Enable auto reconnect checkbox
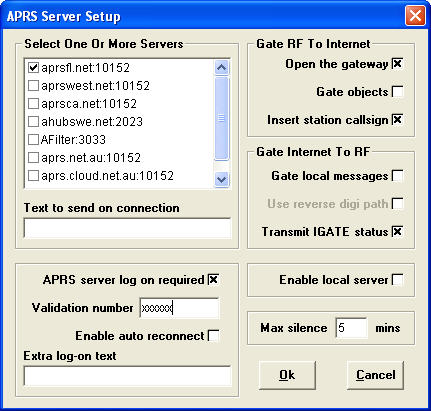 [213, 336]
